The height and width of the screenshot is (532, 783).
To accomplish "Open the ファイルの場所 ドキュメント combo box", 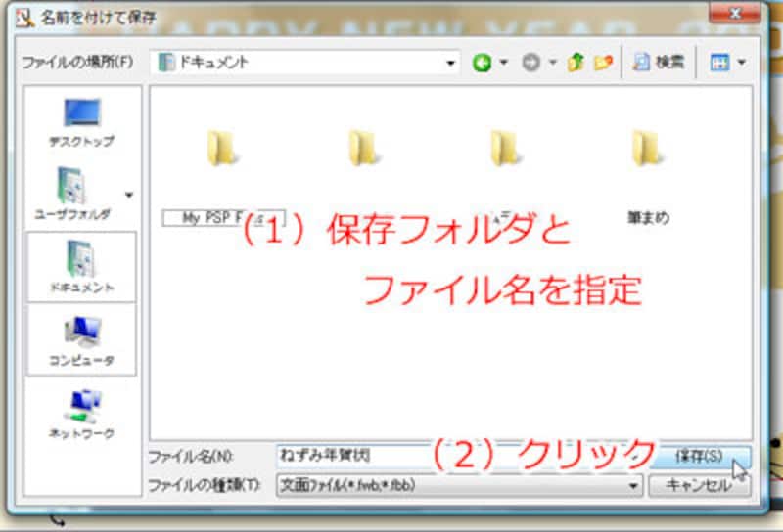I will coord(304,63).
